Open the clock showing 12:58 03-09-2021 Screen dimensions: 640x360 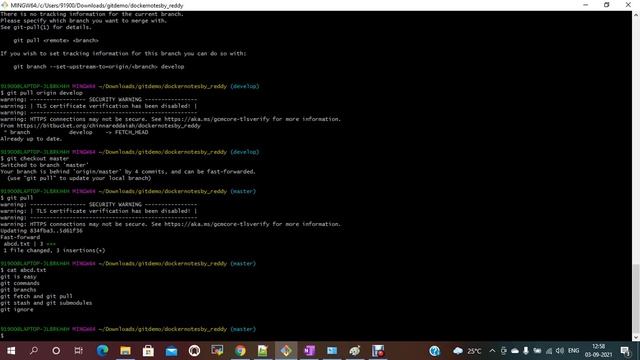(x=598, y=351)
